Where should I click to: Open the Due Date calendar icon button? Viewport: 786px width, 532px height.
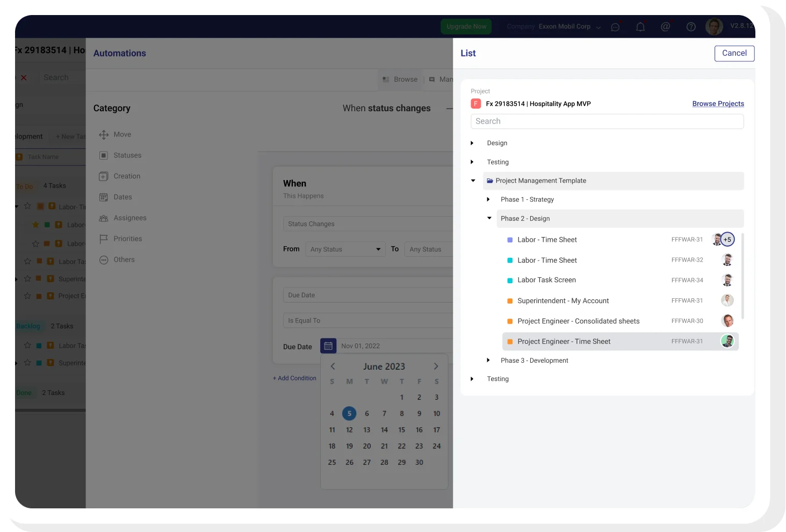(328, 346)
